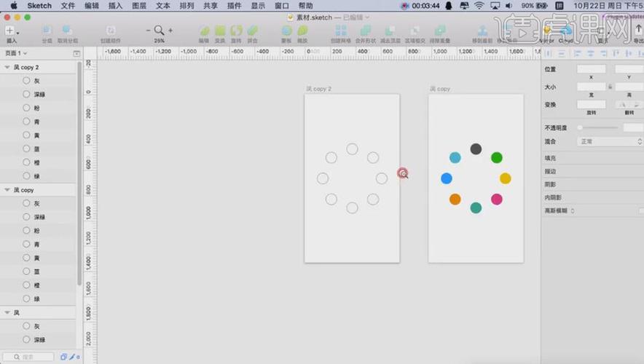Click the 旋转 (Rotate) toolbar icon
The height and width of the screenshot is (364, 644).
pyautogui.click(x=236, y=31)
